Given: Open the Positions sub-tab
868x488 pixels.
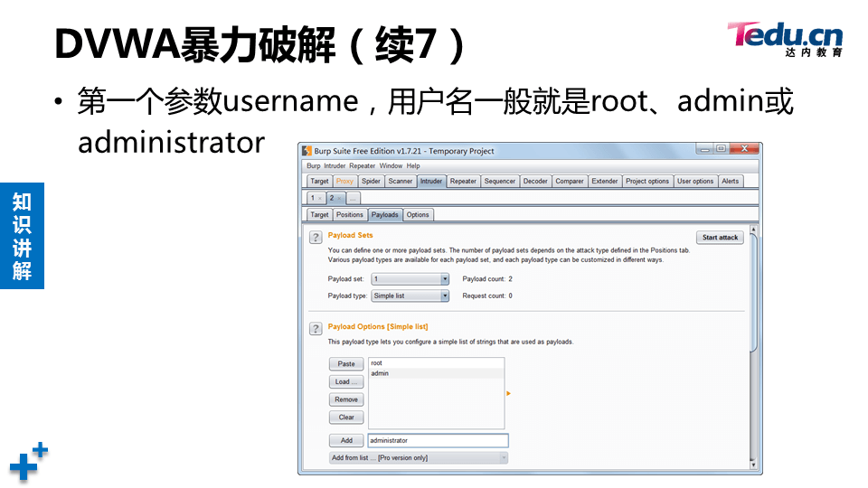Looking at the screenshot, I should click(350, 215).
